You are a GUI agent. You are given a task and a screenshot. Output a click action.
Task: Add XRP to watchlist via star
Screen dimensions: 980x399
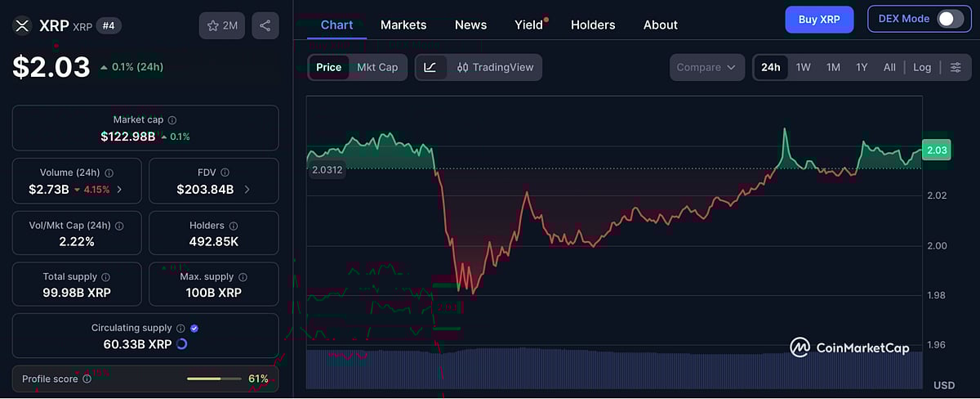pos(222,25)
